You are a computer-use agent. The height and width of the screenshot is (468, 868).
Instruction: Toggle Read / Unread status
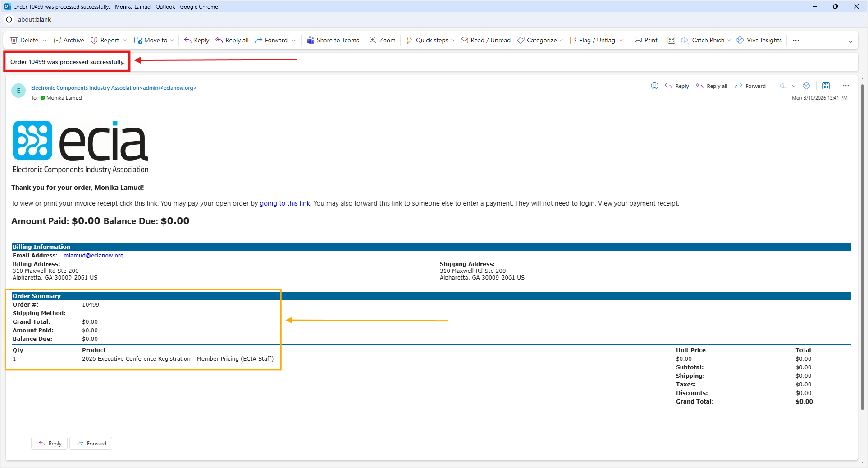pos(486,40)
